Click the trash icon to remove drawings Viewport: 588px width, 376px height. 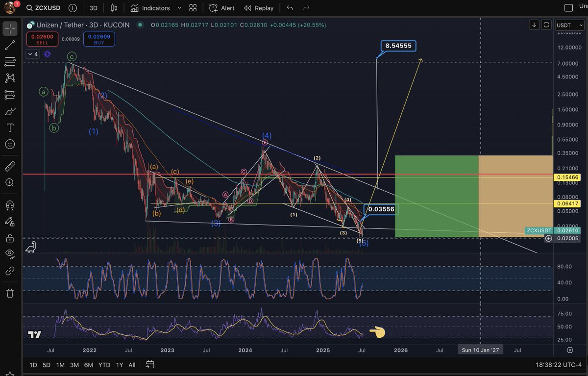pyautogui.click(x=9, y=293)
